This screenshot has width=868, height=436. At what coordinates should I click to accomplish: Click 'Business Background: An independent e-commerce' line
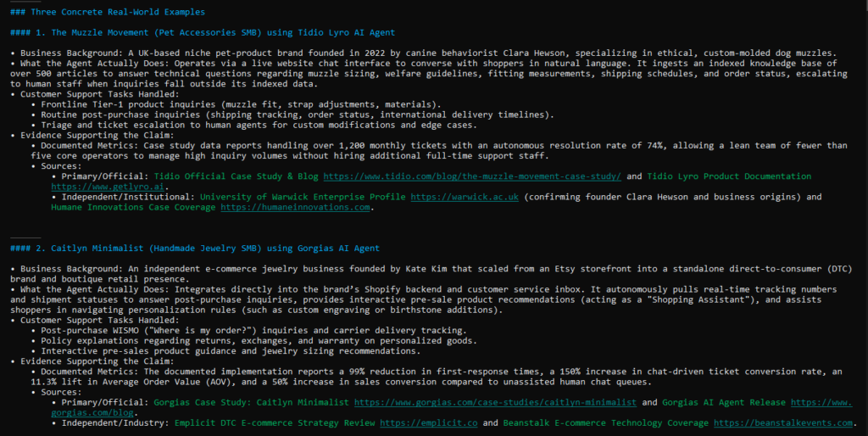(x=431, y=274)
